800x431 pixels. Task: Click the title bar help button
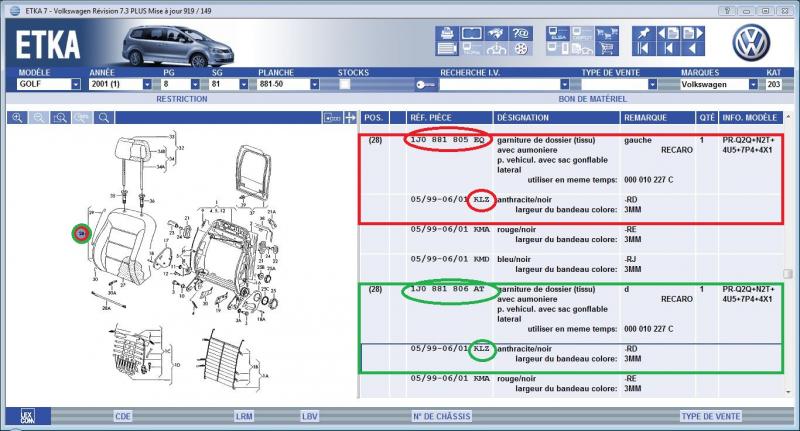[727, 11]
